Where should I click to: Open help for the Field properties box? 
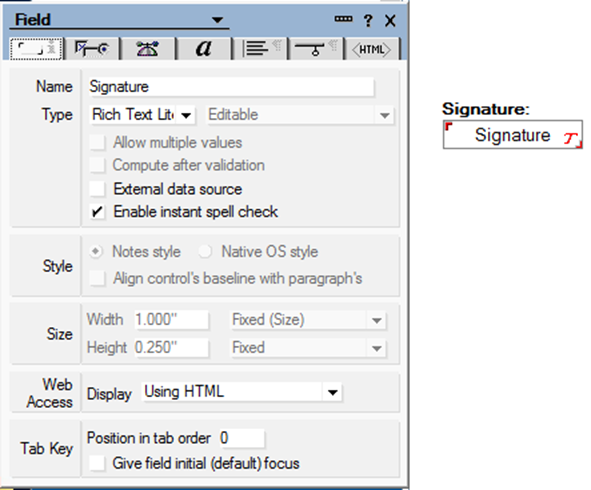(368, 20)
